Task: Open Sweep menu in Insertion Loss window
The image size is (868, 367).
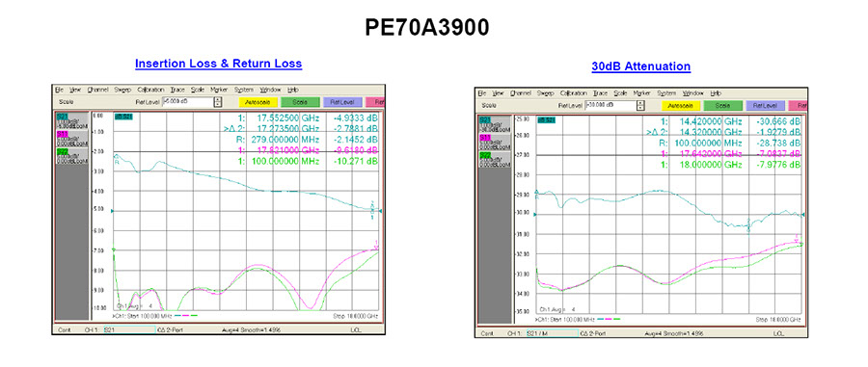Action: (x=122, y=90)
